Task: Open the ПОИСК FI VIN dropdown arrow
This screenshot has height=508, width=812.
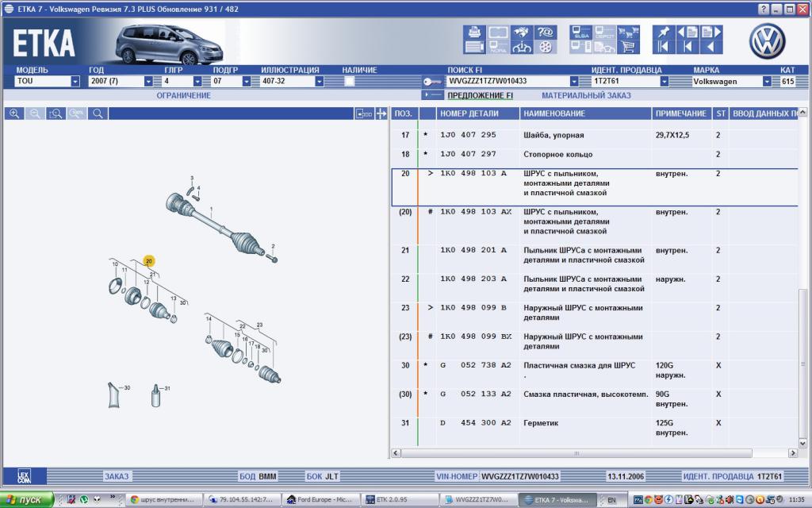Action: click(574, 82)
